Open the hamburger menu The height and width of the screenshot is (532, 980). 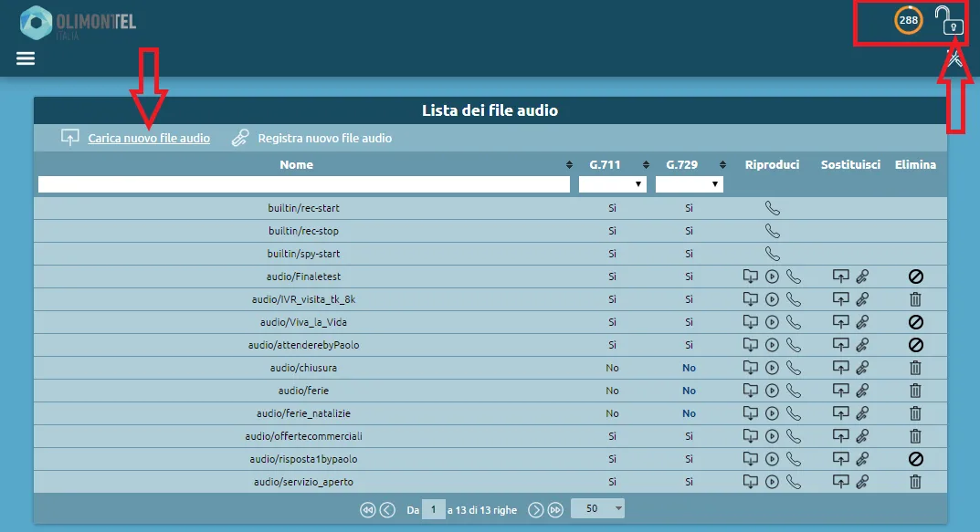[26, 58]
